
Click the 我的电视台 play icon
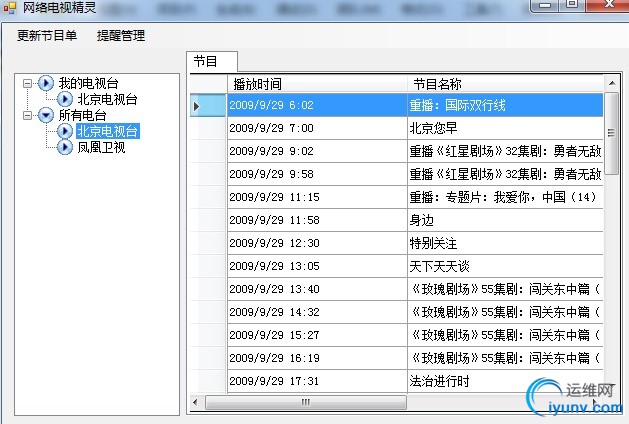pos(46,83)
